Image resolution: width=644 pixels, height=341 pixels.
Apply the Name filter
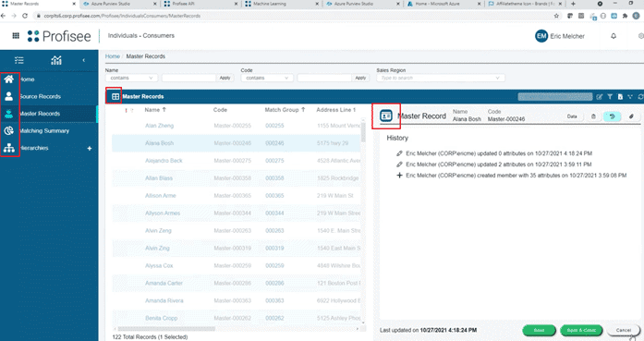coord(225,78)
